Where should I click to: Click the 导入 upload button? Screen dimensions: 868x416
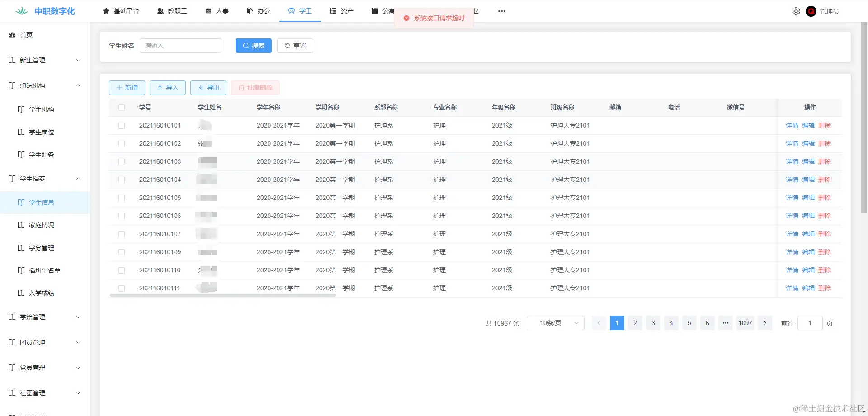coord(168,88)
